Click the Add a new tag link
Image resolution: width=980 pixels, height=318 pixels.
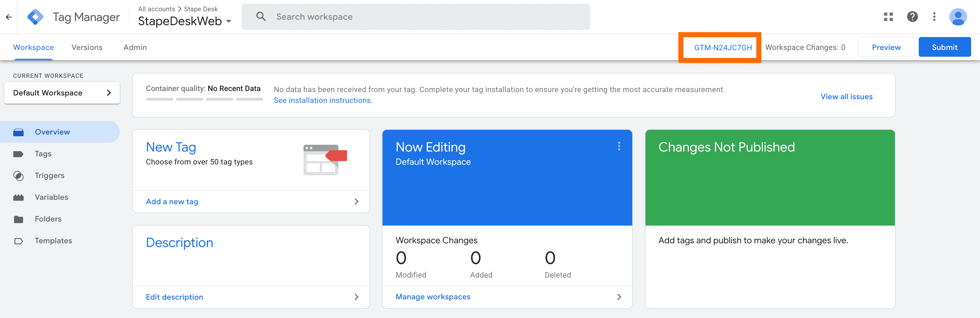[x=172, y=201]
